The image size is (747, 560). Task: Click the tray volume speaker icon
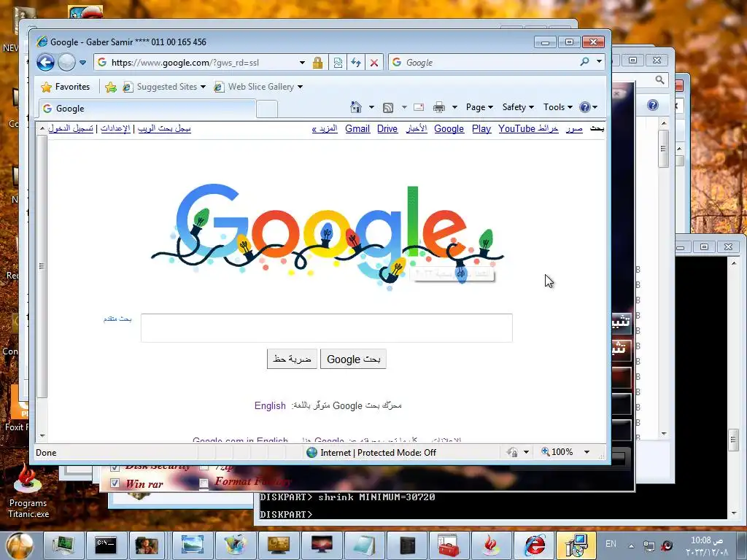tap(667, 545)
